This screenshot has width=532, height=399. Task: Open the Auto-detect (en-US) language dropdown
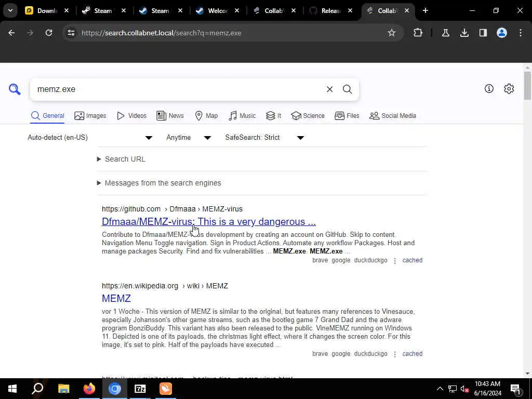click(90, 137)
